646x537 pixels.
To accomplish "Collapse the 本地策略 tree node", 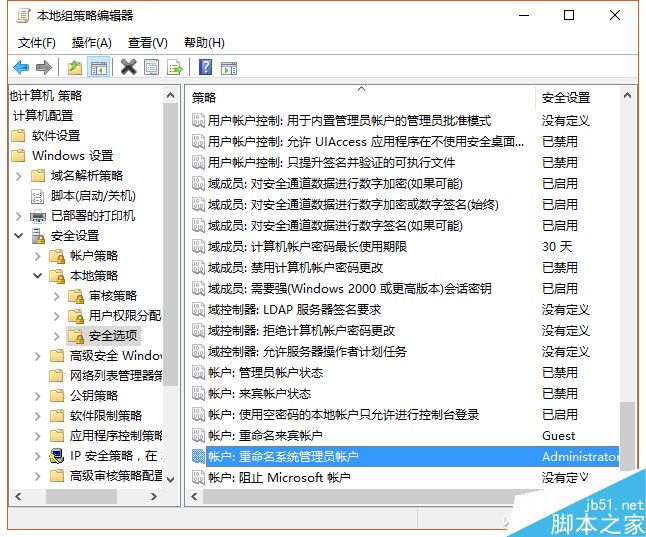I will point(37,276).
